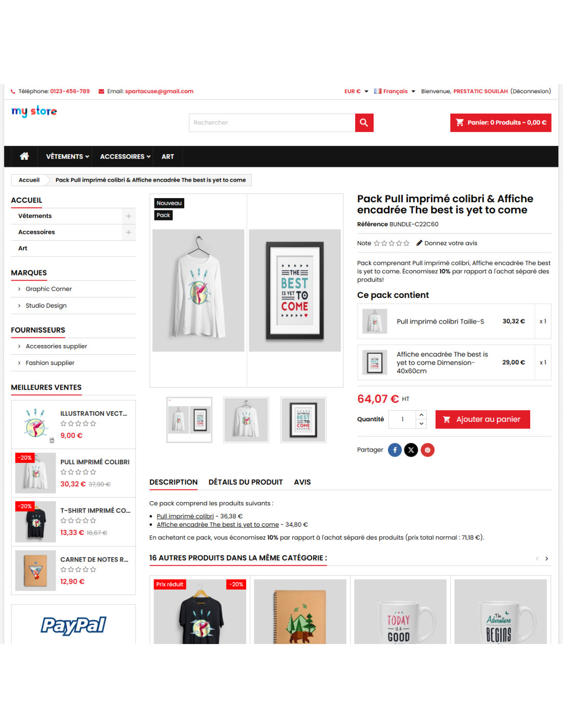Select the framed poster thumbnail
The width and height of the screenshot is (563, 728).
tap(304, 420)
